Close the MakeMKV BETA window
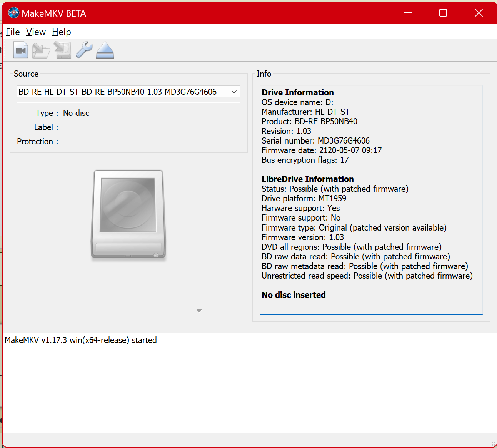 (479, 13)
